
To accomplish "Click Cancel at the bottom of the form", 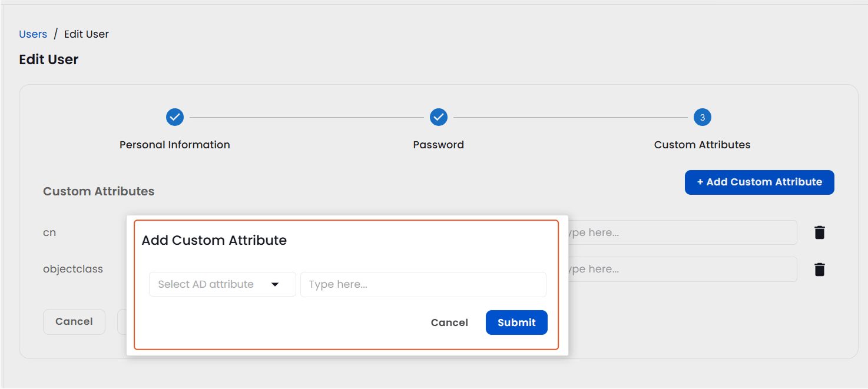I will pos(74,321).
